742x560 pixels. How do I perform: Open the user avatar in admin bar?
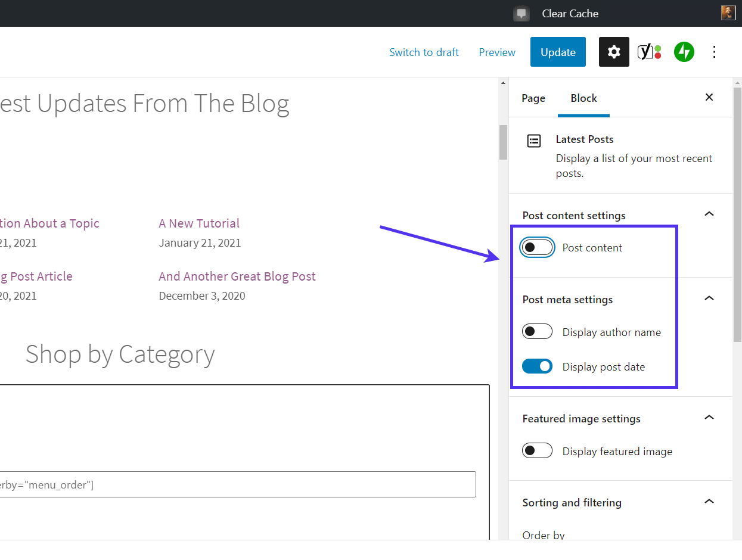728,13
